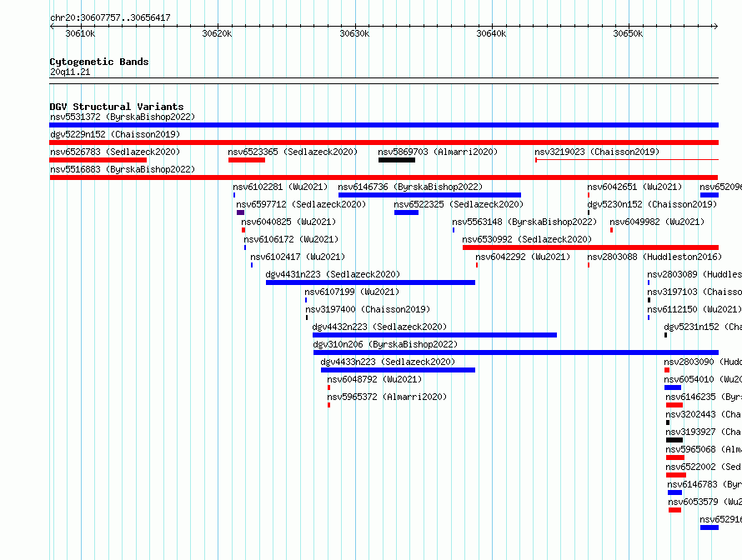Open the dgv5231n152 variant label
The image size is (742, 560).
(703, 327)
